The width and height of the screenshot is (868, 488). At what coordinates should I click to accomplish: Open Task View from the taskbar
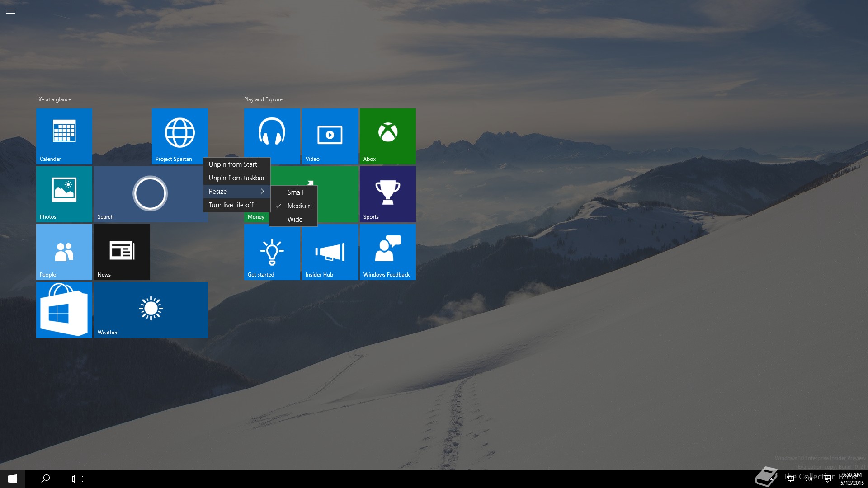(x=78, y=479)
